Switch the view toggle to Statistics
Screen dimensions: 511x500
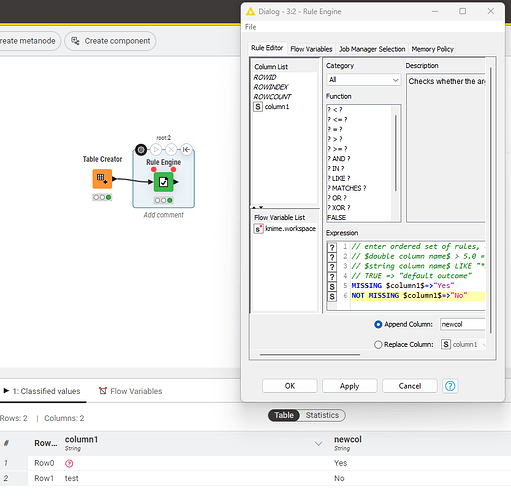click(322, 415)
